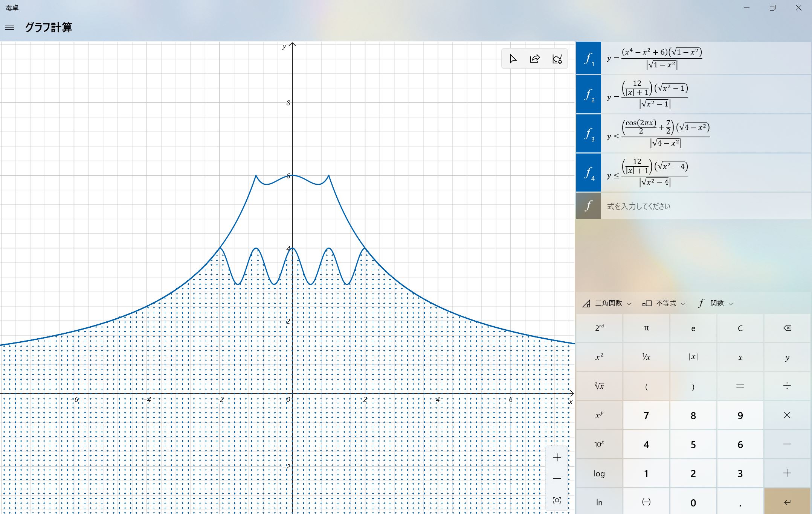Insert an opening parenthesis

click(646, 386)
